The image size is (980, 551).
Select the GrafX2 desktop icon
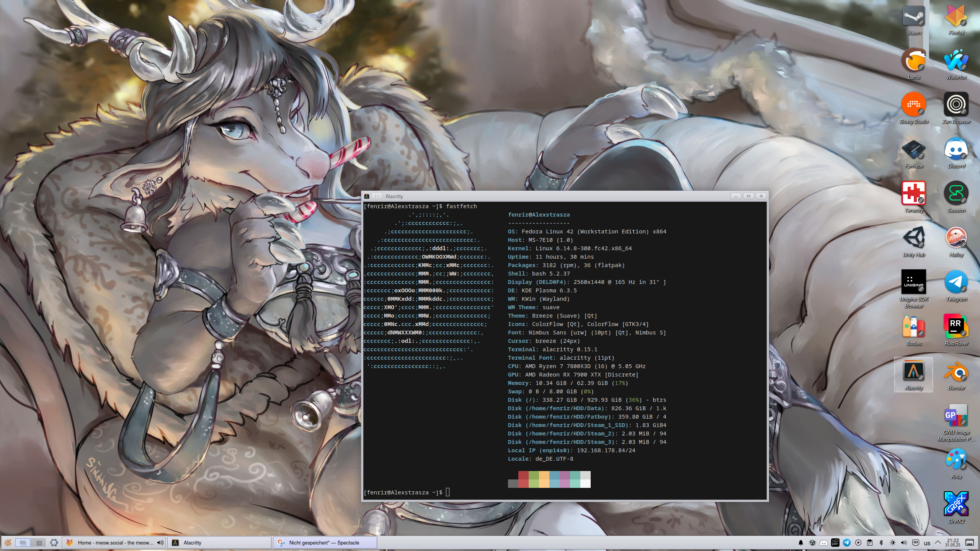956,508
